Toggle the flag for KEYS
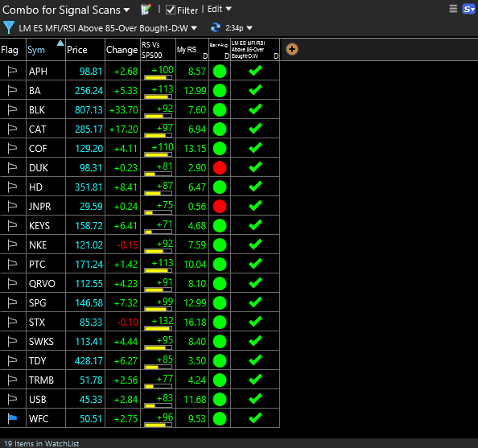The image size is (478, 448). tap(12, 225)
